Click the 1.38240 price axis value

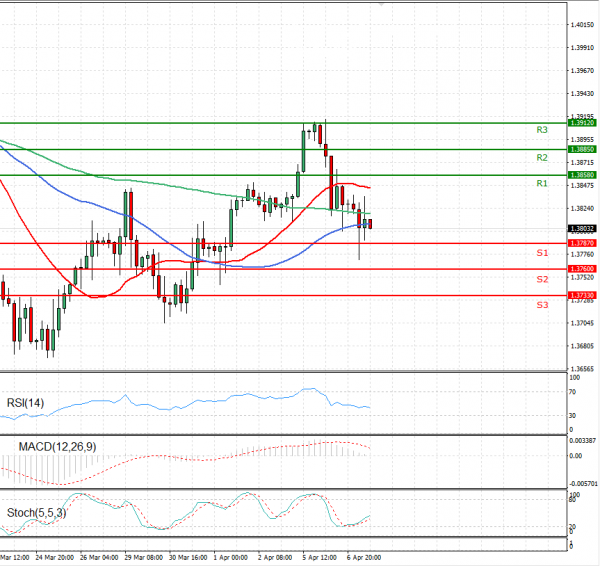[x=582, y=209]
